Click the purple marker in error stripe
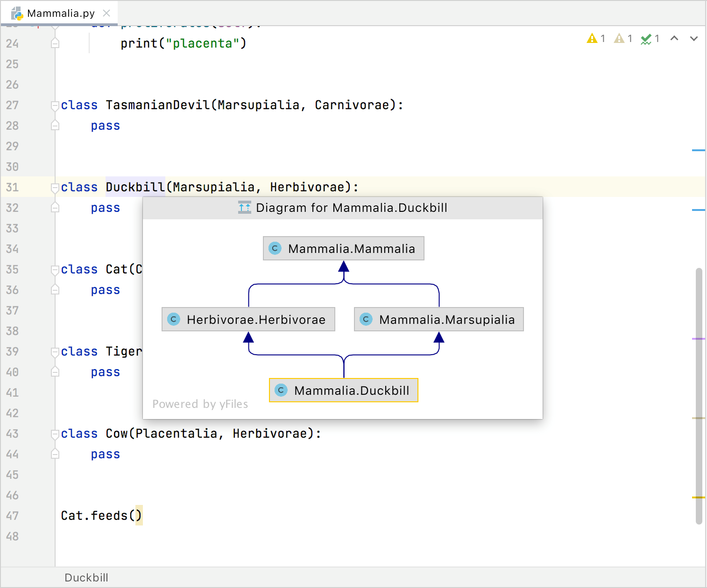This screenshot has height=588, width=707. pos(698,339)
